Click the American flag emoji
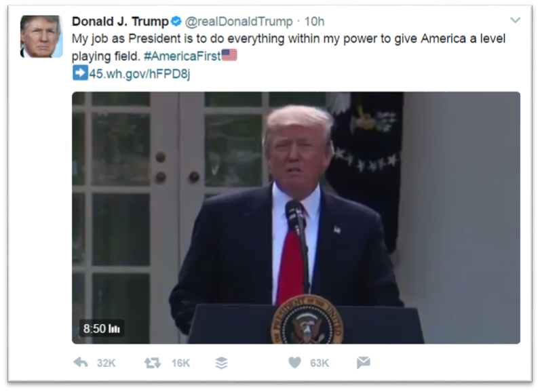This screenshot has height=392, width=540. 229,55
